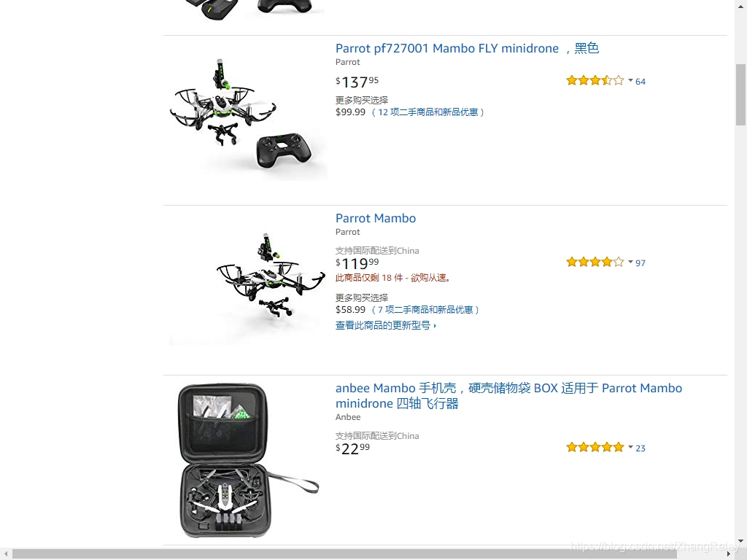Open the anbee Mambo storage case title
The image size is (747, 560).
(x=508, y=396)
